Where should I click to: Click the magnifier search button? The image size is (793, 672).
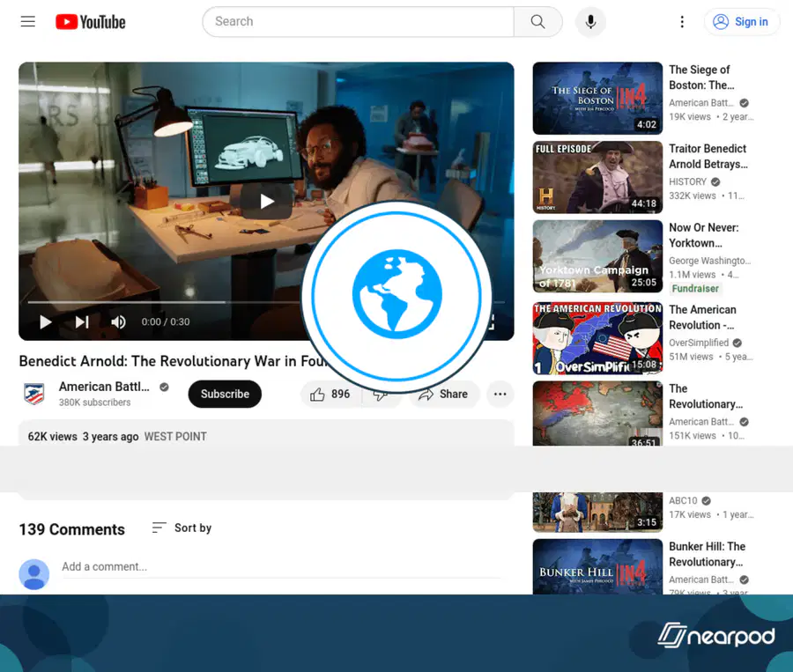[x=537, y=22]
